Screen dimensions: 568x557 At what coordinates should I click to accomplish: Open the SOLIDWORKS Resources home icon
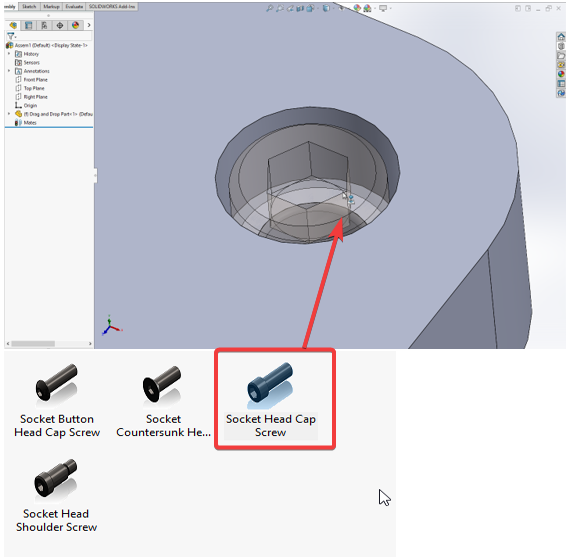pos(561,37)
